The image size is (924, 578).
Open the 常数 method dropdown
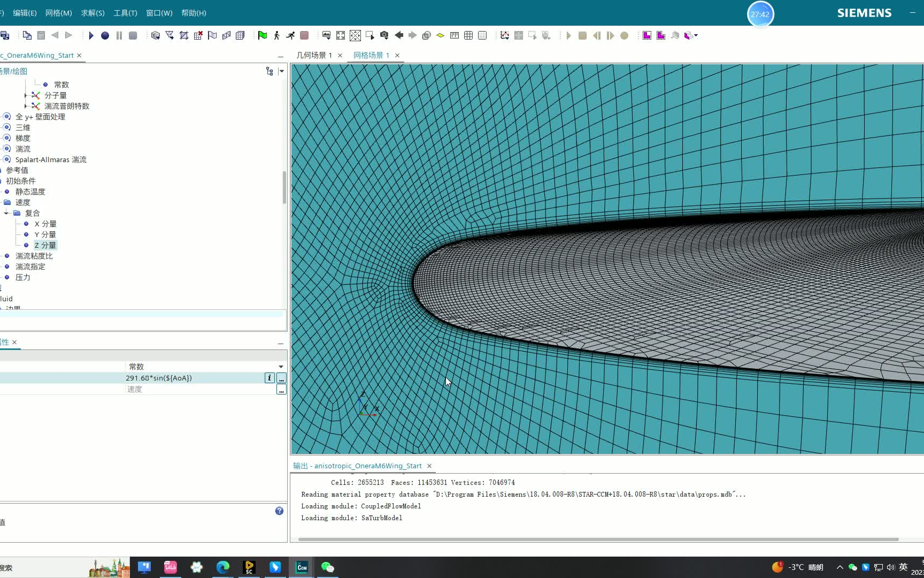click(281, 367)
